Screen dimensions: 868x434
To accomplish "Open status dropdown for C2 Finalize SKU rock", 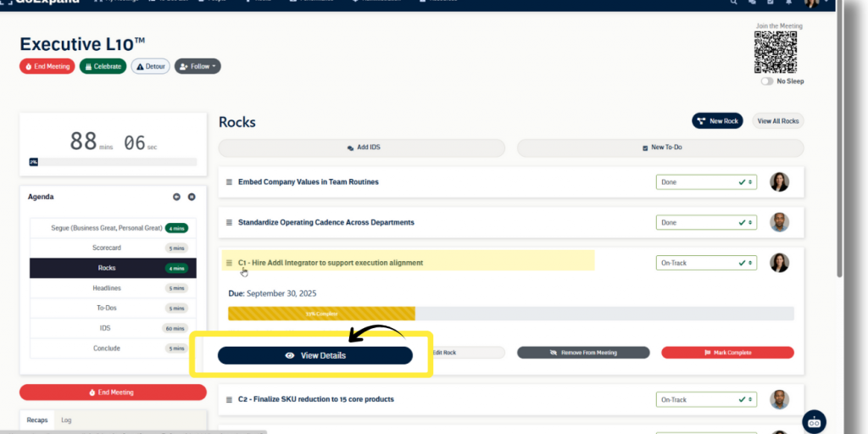I will pyautogui.click(x=705, y=399).
